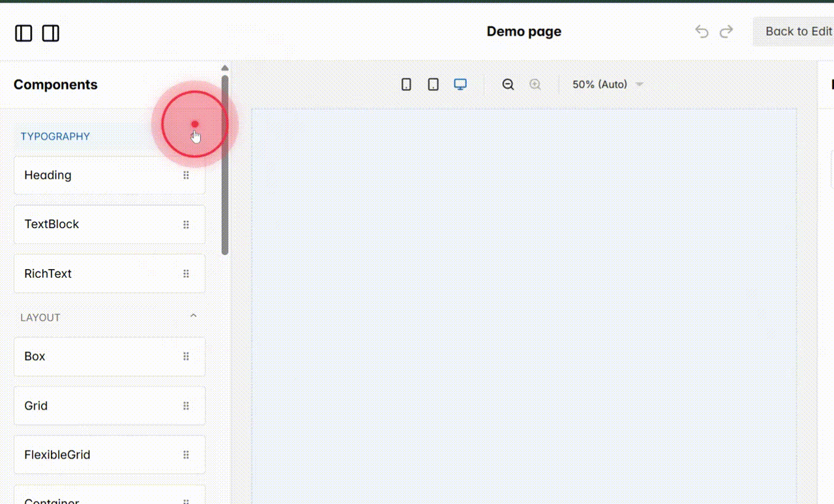This screenshot has width=834, height=504.
Task: Toggle the right sidebar panel icon
Action: point(50,33)
